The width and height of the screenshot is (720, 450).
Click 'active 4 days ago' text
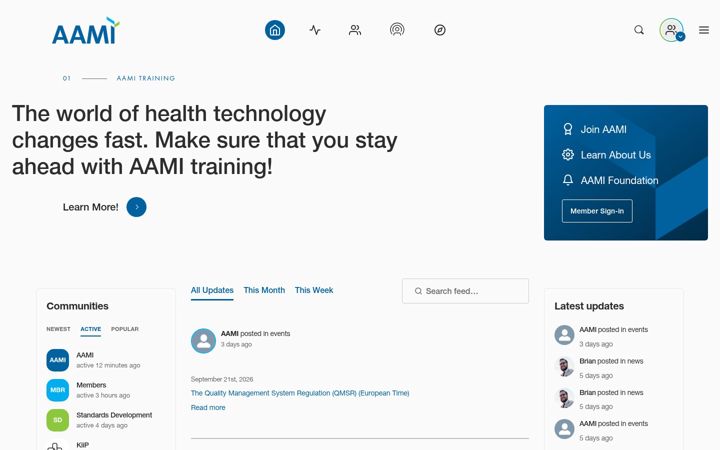point(102,425)
